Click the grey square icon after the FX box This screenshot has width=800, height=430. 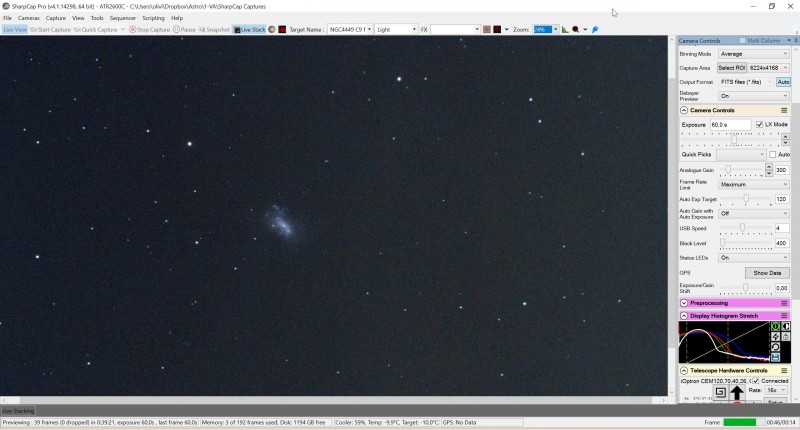click(x=487, y=30)
